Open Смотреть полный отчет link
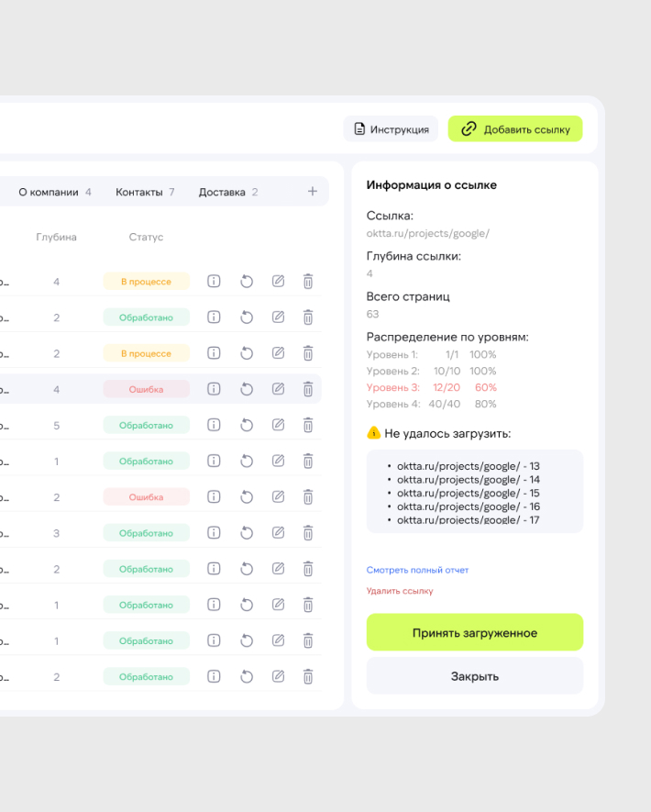The width and height of the screenshot is (651, 812). point(417,571)
